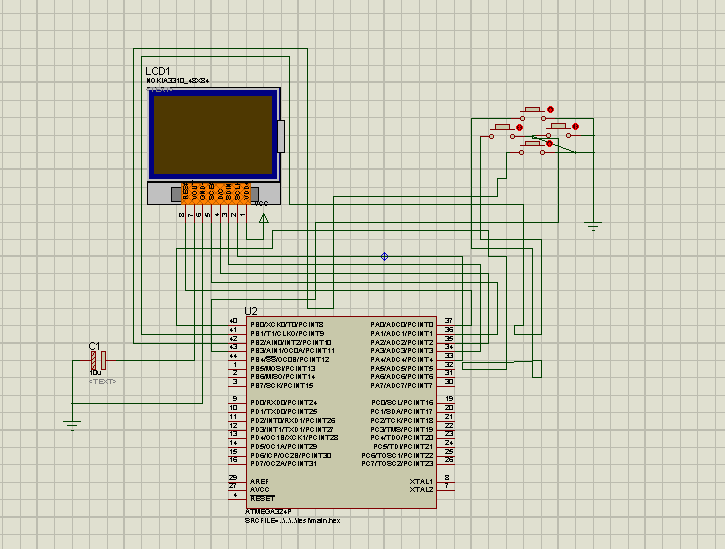The height and width of the screenshot is (549, 725).
Task: Click the XTAL2 pin label
Action: pyautogui.click(x=421, y=490)
